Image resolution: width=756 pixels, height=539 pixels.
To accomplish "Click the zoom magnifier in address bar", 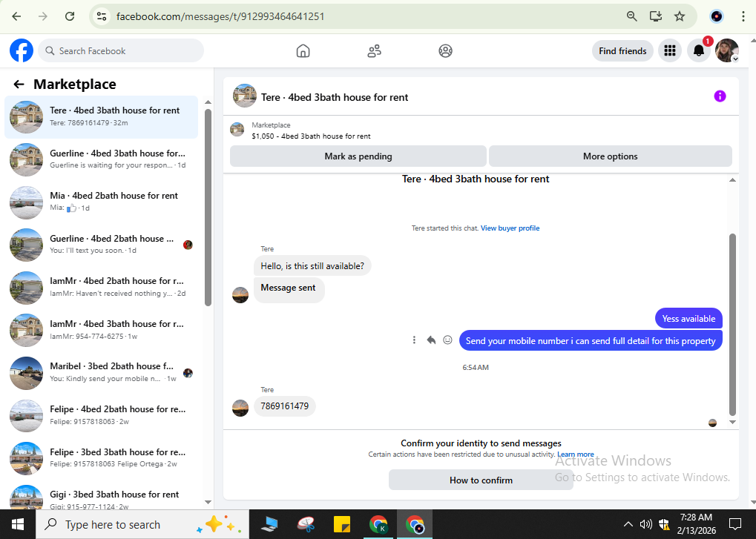I will [x=631, y=16].
